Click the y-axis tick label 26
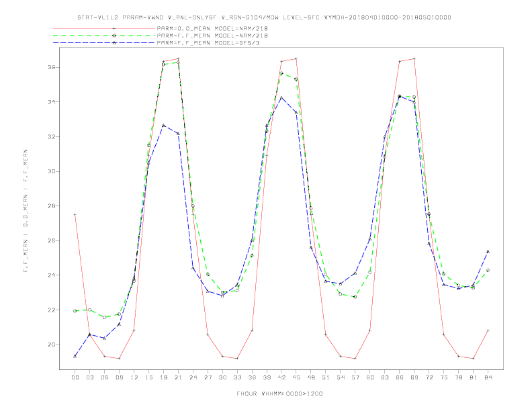 pyautogui.click(x=52, y=241)
